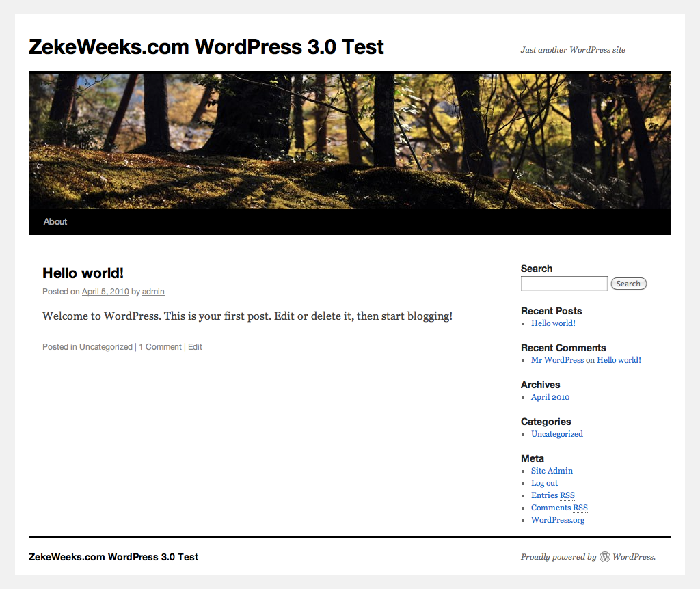Click the April 5, 2010 date link
Screen dimensions: 700x589
[x=105, y=292]
